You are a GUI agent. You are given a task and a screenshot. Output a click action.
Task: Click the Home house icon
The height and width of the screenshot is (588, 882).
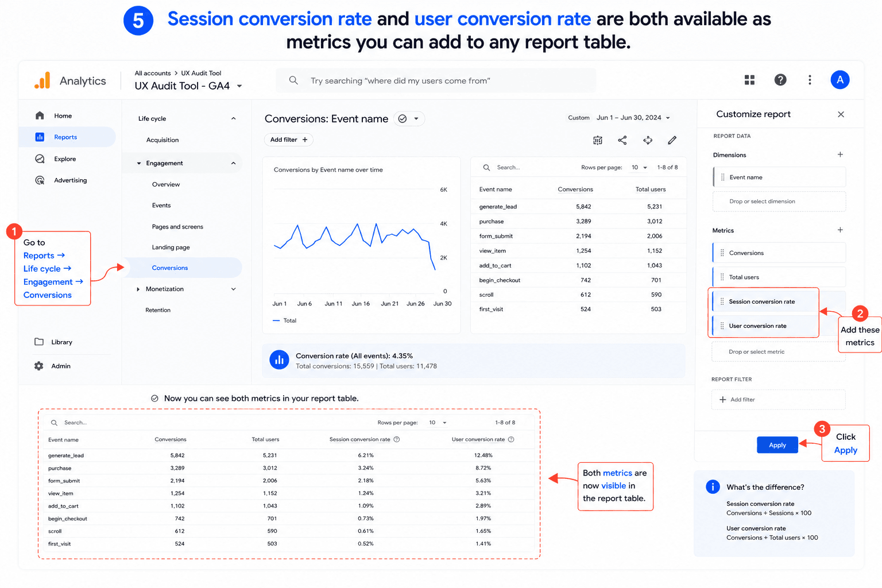pos(40,115)
